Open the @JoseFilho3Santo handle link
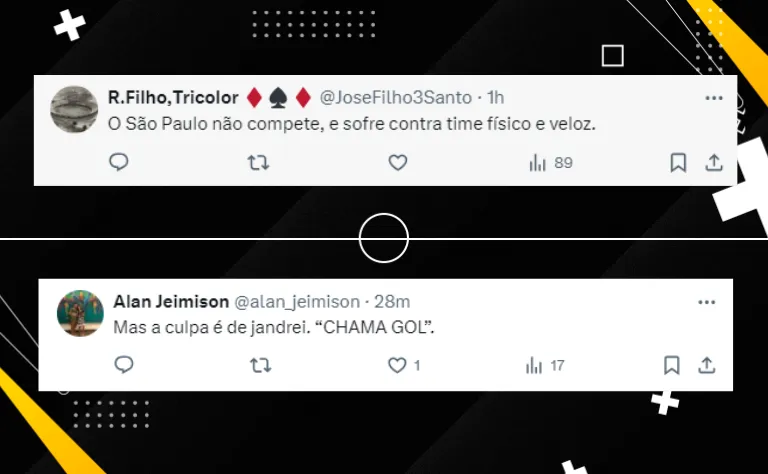 (396, 97)
